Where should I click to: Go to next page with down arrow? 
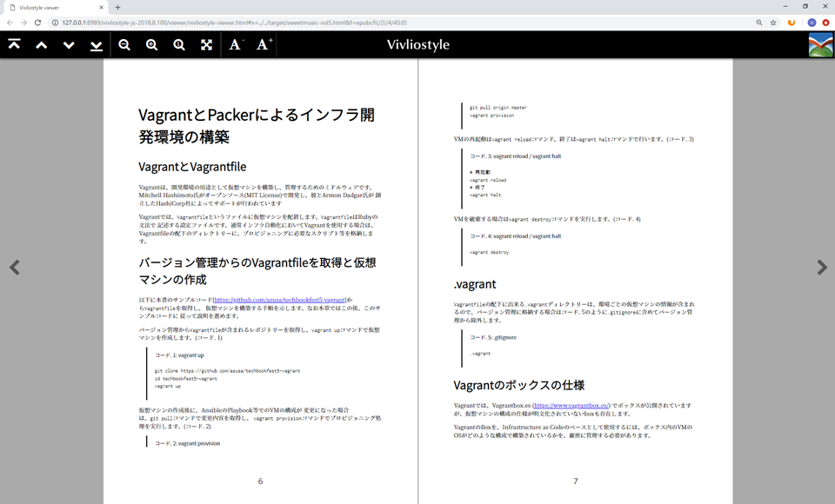(69, 45)
